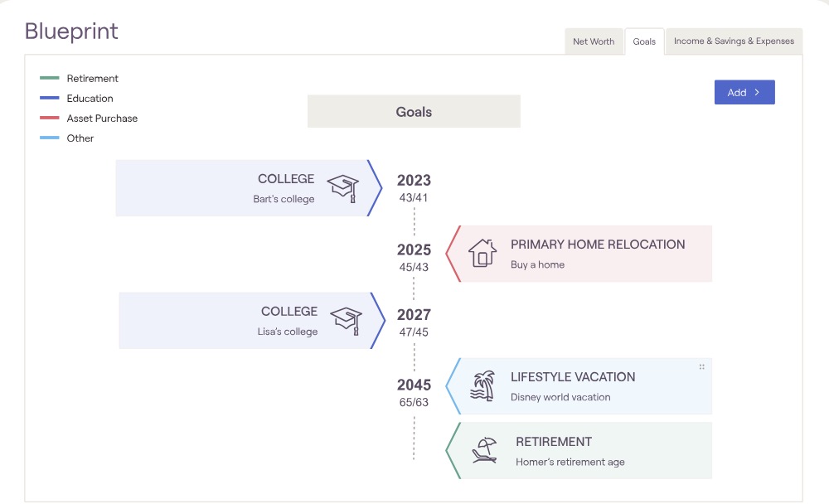829x504 pixels.
Task: Click the Goals heading banner
Action: 414,112
